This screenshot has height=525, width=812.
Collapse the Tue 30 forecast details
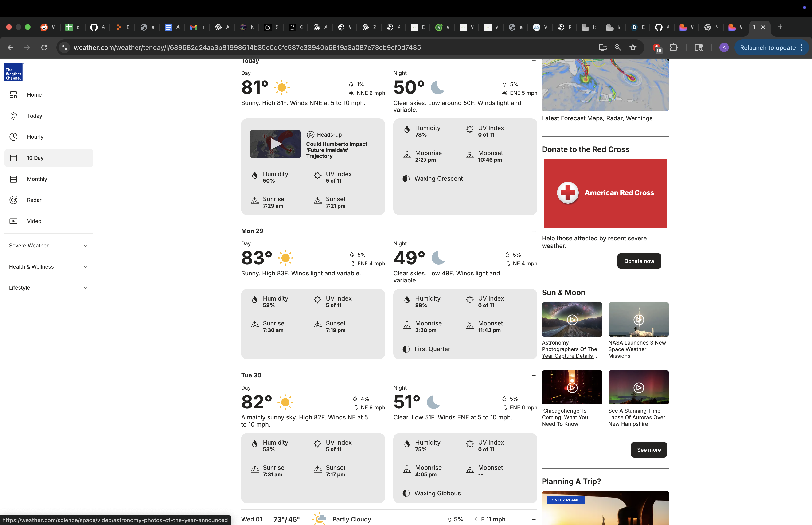[534, 375]
